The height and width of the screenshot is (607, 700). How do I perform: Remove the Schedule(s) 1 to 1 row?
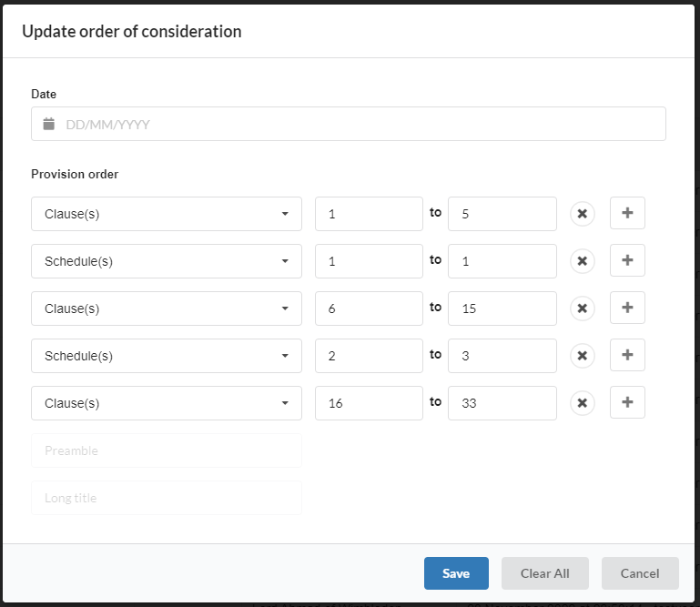point(583,261)
